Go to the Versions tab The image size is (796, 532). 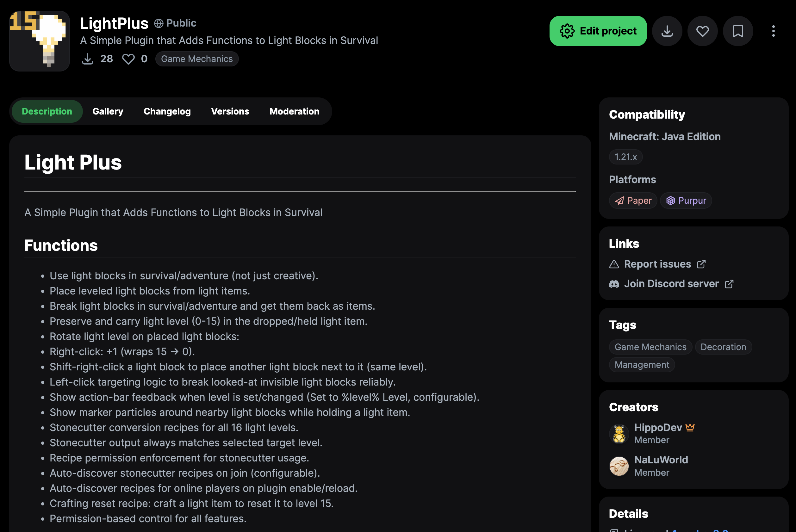230,111
